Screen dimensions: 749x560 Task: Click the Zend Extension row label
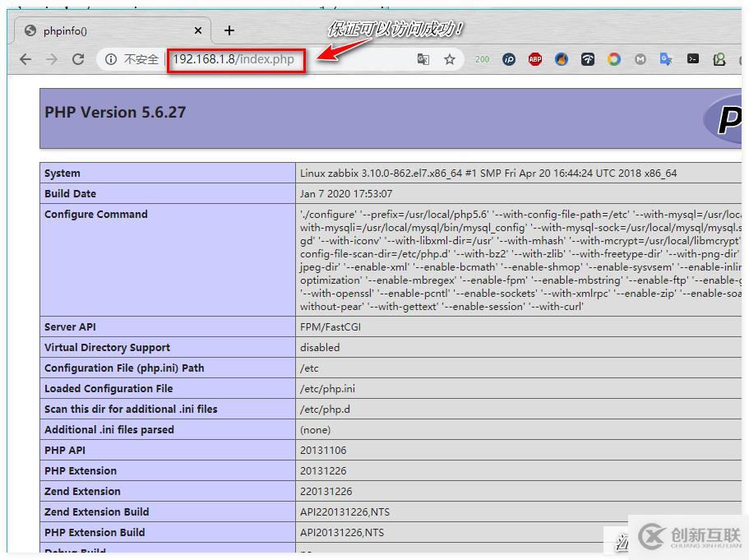pyautogui.click(x=82, y=491)
